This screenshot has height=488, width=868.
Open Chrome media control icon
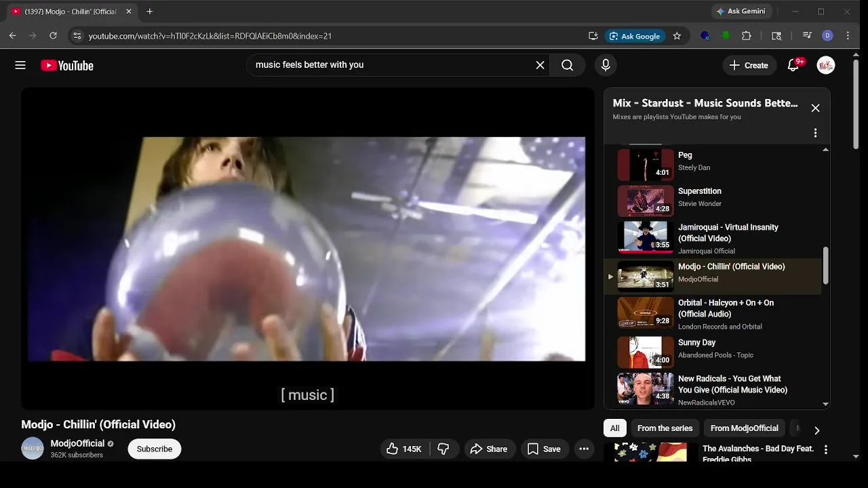tap(807, 36)
